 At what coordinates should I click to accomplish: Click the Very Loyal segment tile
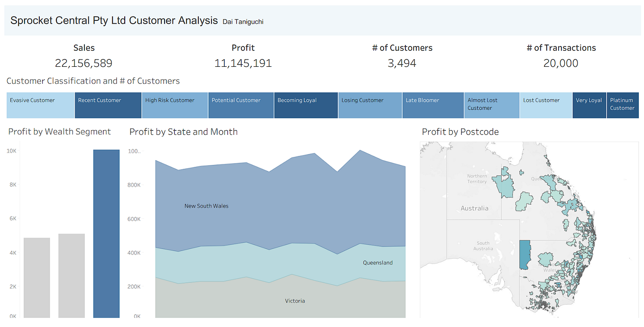pyautogui.click(x=589, y=105)
